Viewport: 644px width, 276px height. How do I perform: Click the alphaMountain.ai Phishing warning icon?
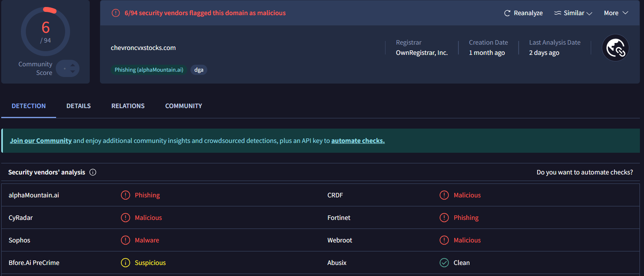click(125, 195)
